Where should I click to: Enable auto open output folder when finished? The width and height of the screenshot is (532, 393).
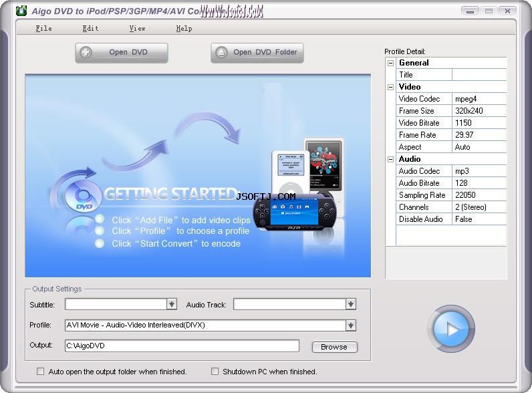click(x=40, y=372)
